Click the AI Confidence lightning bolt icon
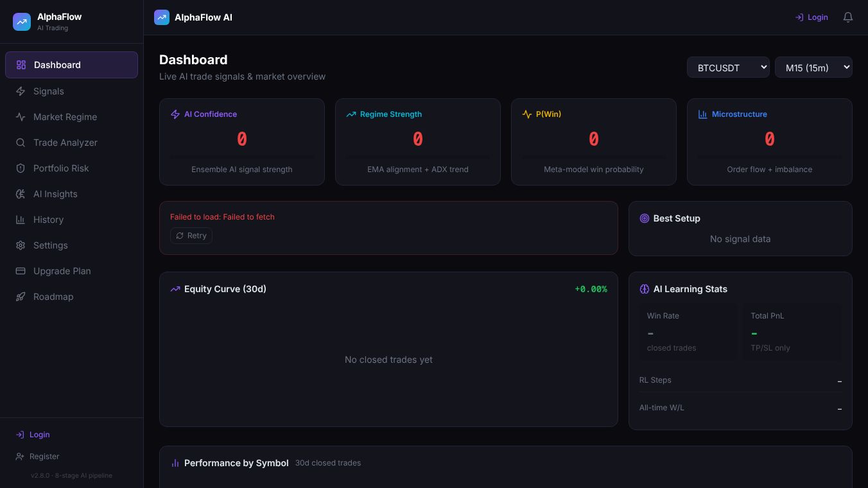 tap(175, 114)
